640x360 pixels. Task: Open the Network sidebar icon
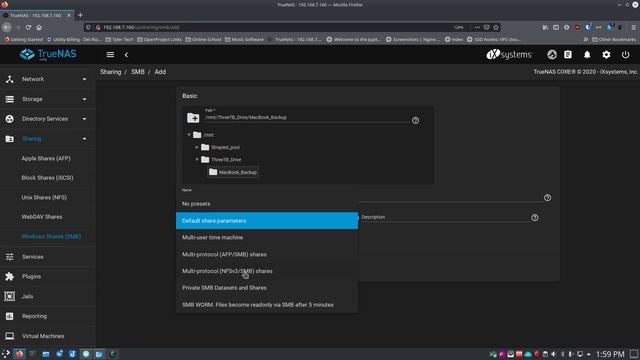pyautogui.click(x=9, y=79)
